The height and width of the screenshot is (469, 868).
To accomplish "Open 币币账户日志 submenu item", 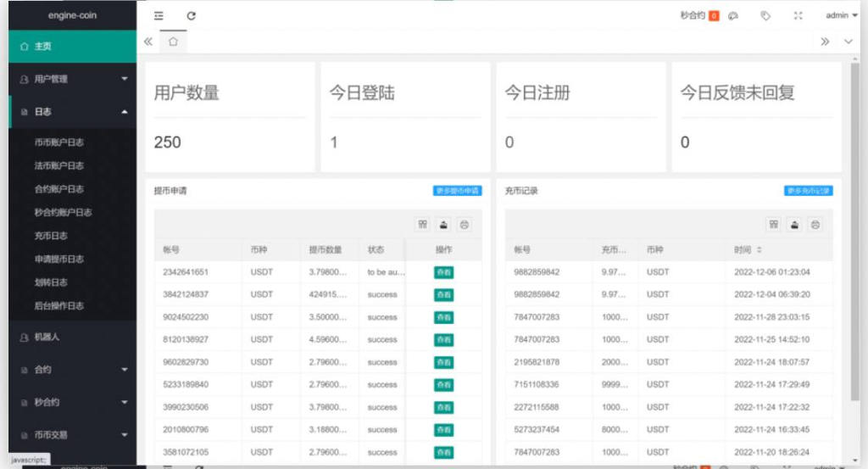I will click(59, 142).
